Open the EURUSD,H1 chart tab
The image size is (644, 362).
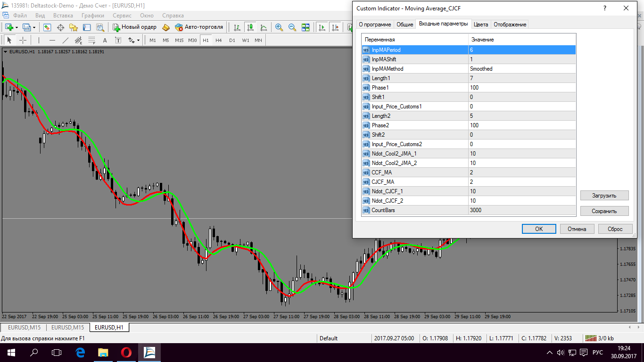pyautogui.click(x=109, y=327)
